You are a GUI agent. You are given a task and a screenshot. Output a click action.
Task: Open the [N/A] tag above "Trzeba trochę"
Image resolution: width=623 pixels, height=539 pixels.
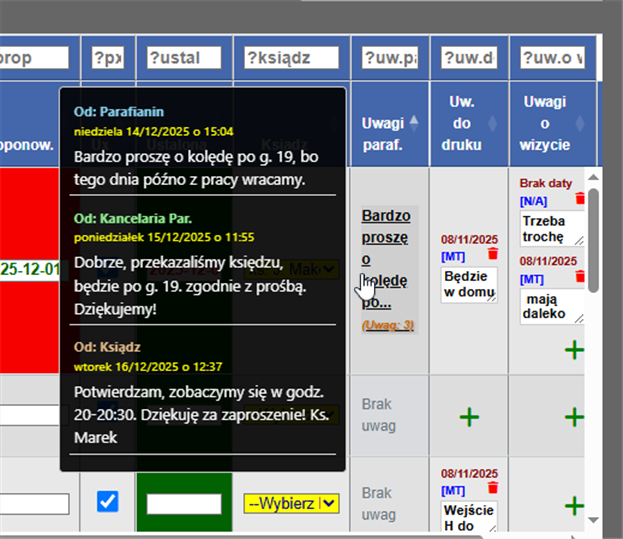(533, 201)
